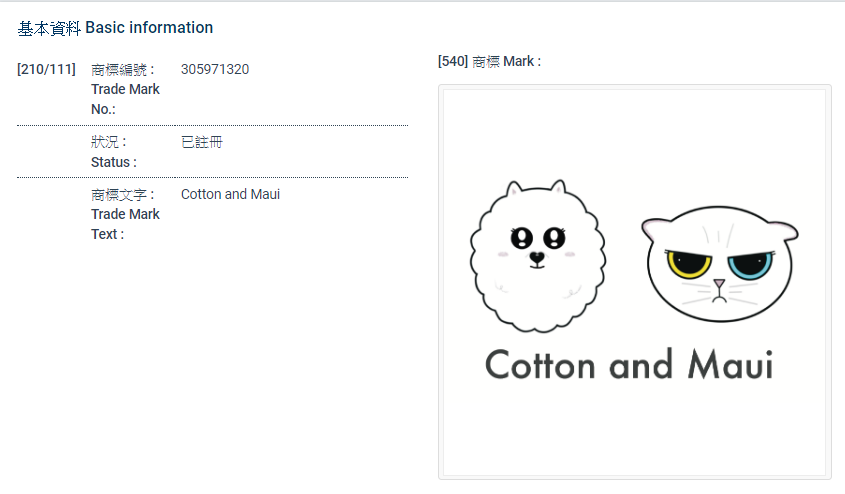Click the dog's heart-shaped black nose
The height and width of the screenshot is (494, 845).
pyautogui.click(x=537, y=257)
